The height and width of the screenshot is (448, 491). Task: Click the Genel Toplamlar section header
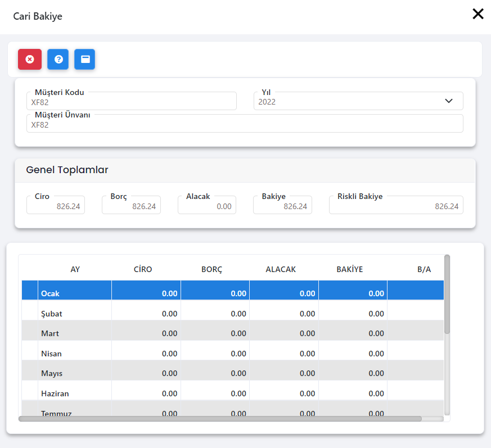click(x=67, y=170)
